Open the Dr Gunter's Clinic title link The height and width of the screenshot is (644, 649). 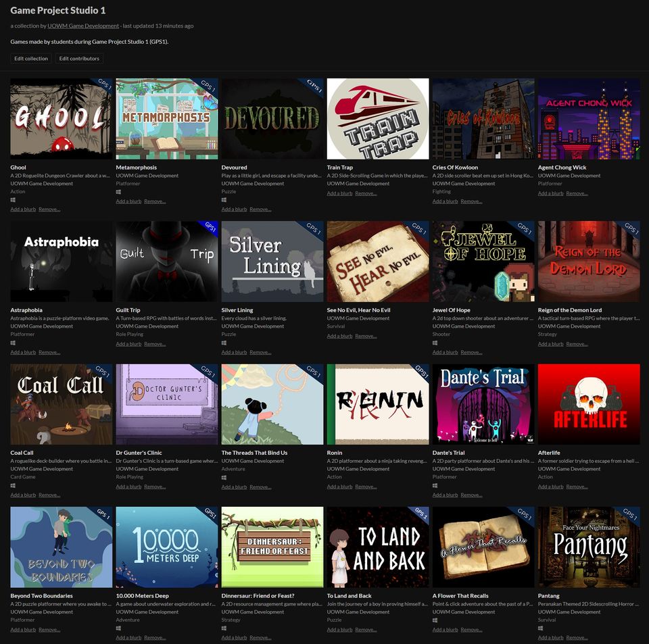point(139,453)
